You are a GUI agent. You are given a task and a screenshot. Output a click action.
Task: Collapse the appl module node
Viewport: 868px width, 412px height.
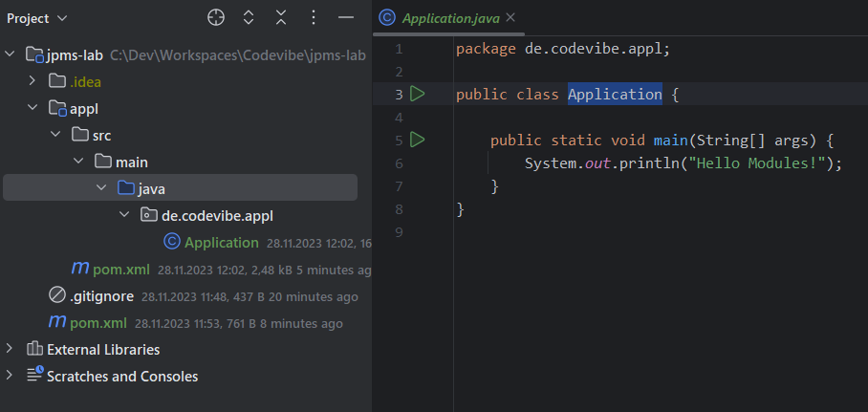tap(33, 108)
